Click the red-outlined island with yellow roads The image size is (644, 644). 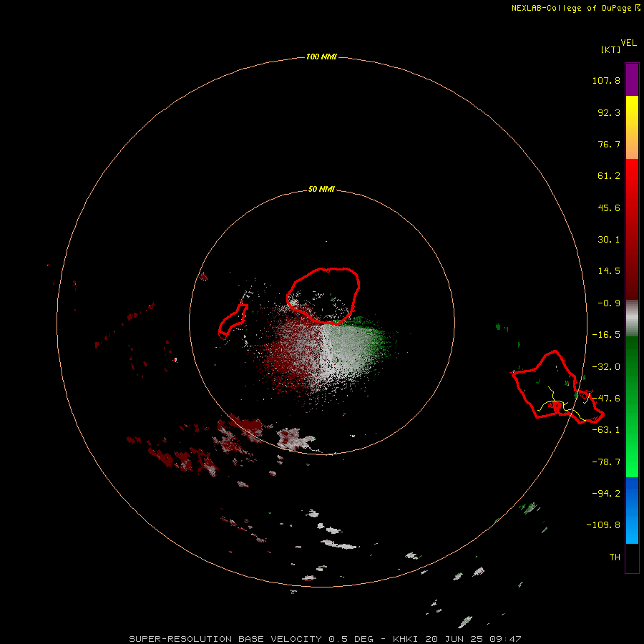tap(557, 386)
